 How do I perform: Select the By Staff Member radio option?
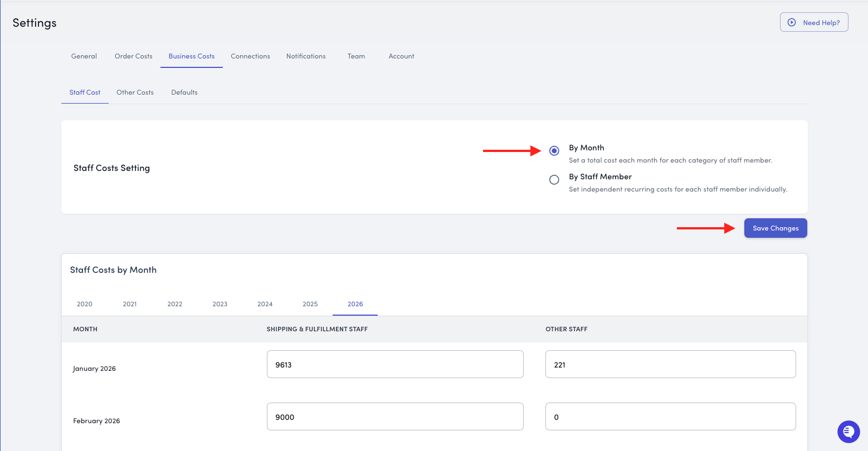pyautogui.click(x=554, y=180)
